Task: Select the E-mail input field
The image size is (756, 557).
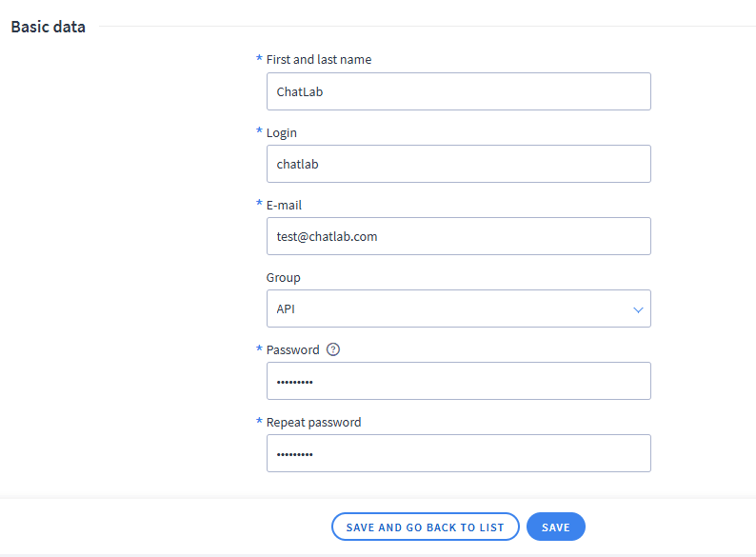Action: (x=458, y=236)
